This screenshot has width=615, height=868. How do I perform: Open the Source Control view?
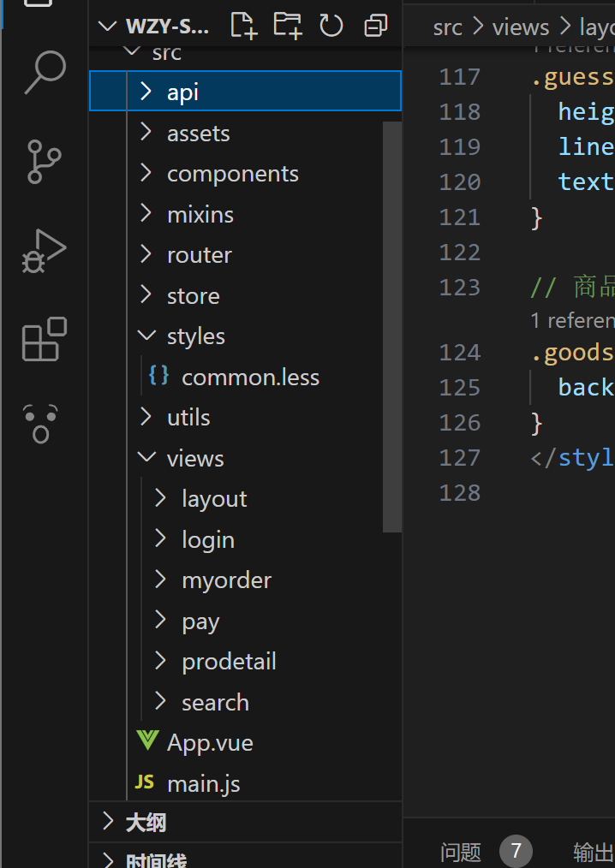(x=43, y=162)
